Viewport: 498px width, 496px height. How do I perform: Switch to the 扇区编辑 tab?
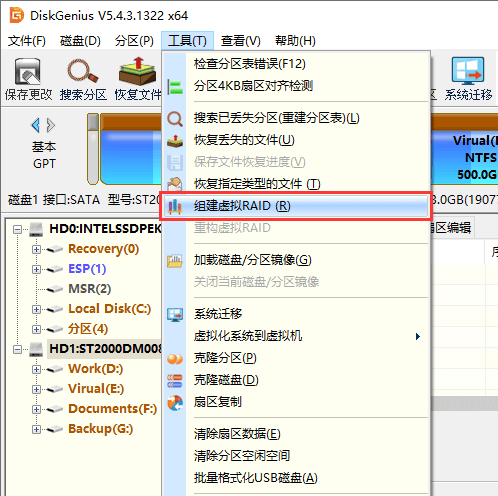coord(452,228)
